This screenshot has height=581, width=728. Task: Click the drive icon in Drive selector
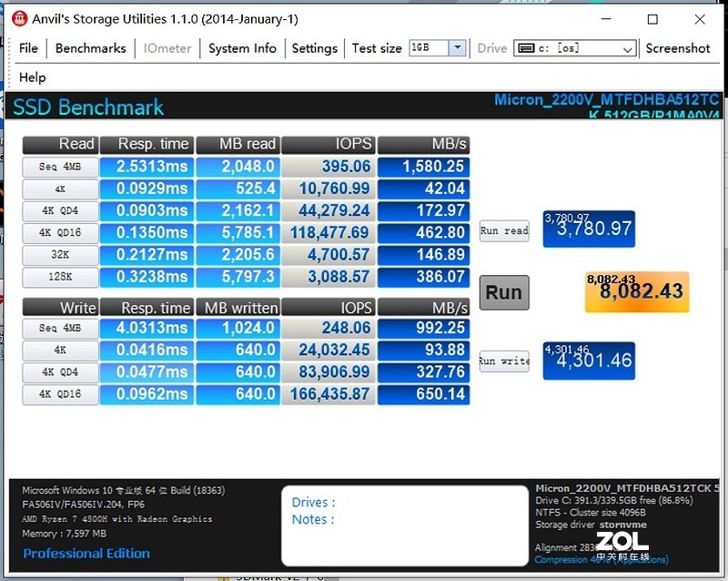(526, 48)
